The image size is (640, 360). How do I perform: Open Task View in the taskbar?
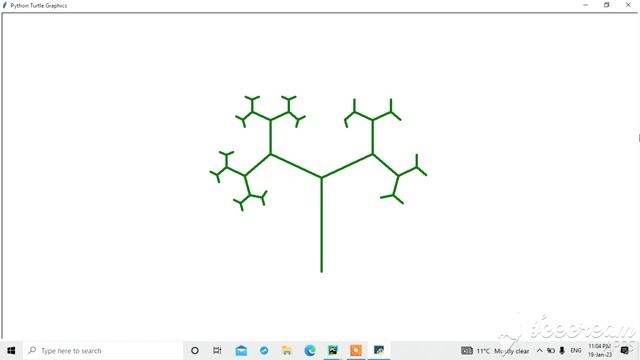217,351
